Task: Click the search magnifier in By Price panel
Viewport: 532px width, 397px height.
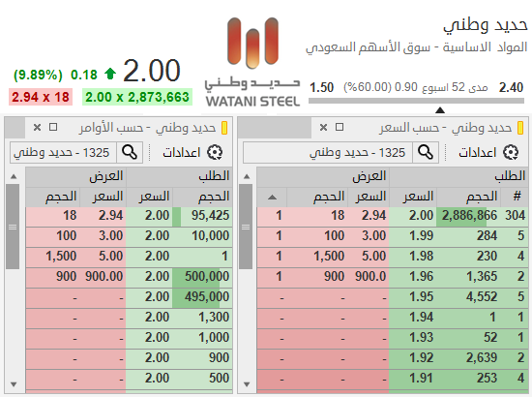Action: pos(426,152)
